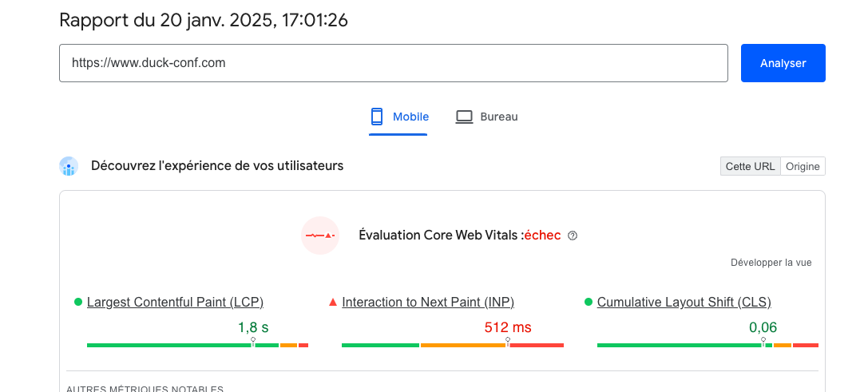
Task: Select the Cette URL toggle
Action: 750,166
